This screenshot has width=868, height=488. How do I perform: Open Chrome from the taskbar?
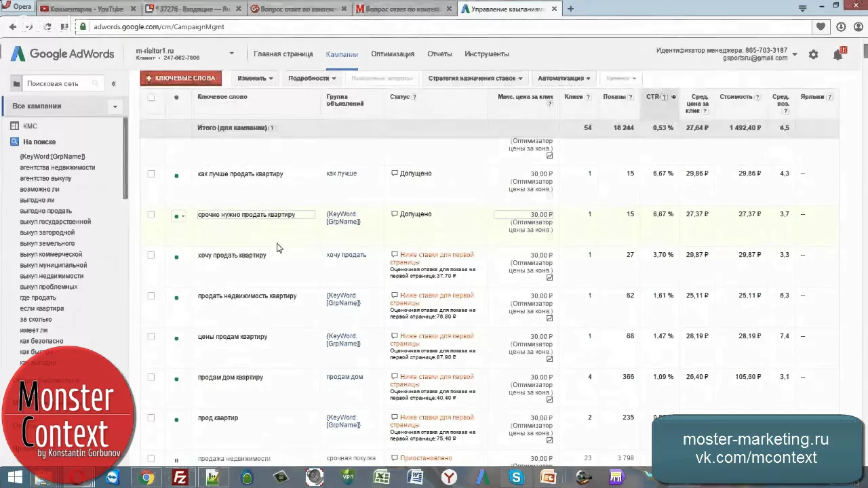tap(146, 478)
